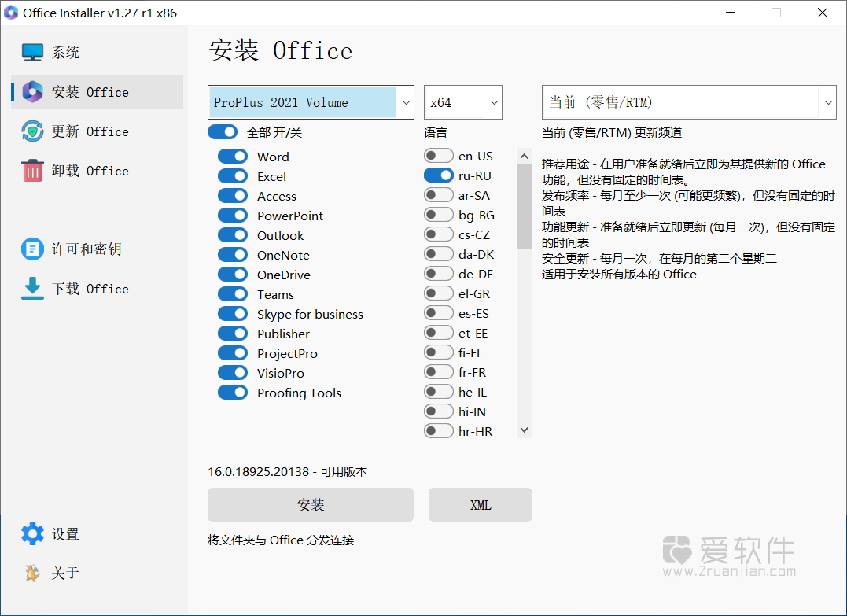Turn off the Publisher switch
Image resolution: width=847 pixels, height=616 pixels.
pos(233,334)
